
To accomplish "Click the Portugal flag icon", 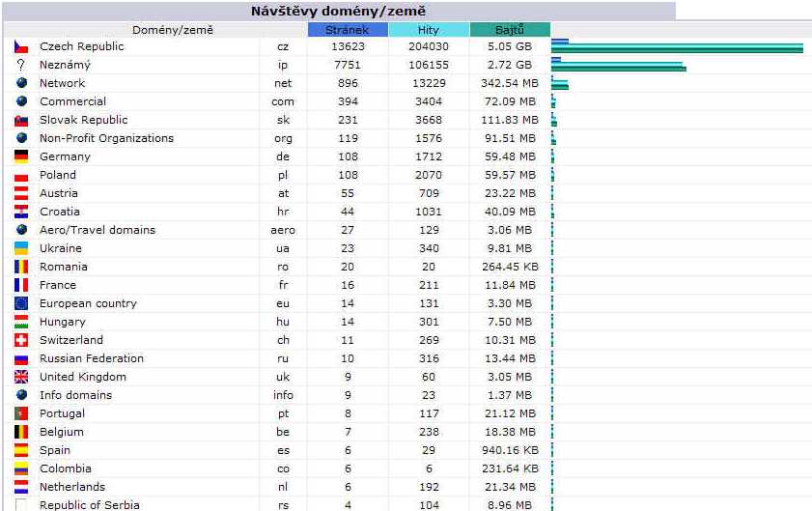I will [x=21, y=413].
